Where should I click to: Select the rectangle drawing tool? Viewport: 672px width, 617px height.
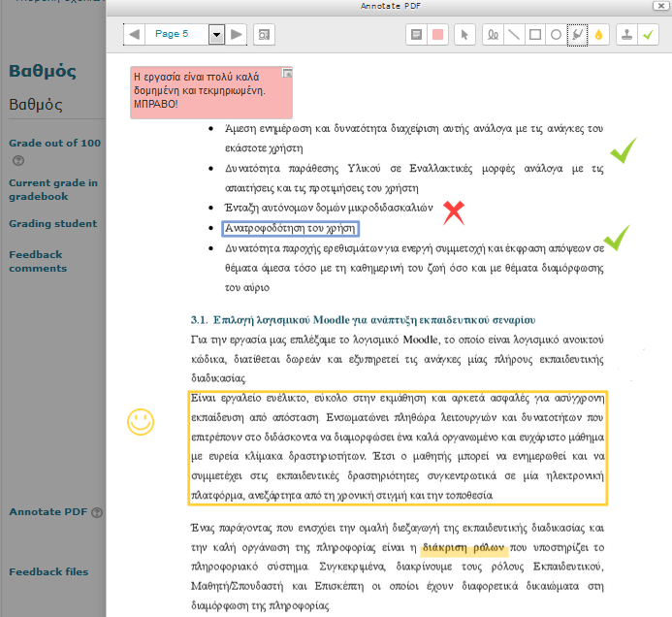tap(535, 35)
